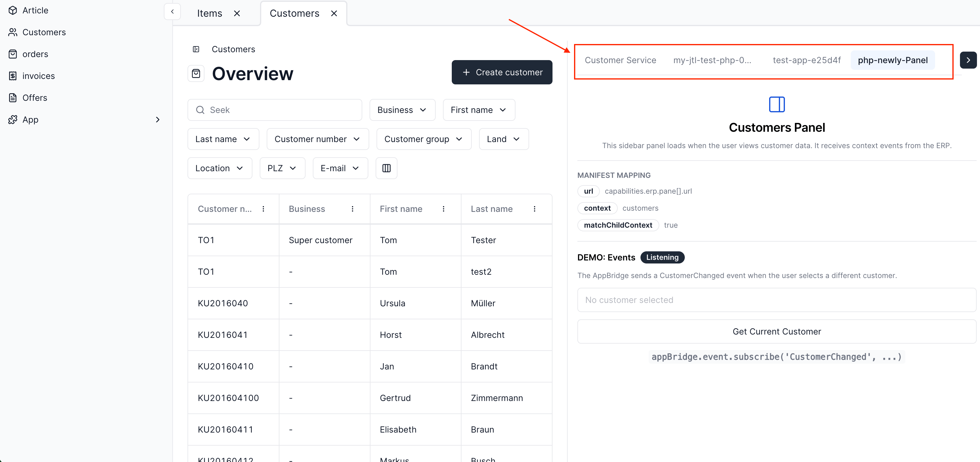Close the Items tab

(237, 13)
